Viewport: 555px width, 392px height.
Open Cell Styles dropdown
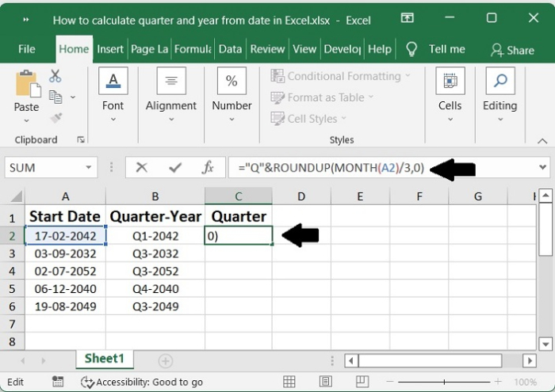[x=308, y=119]
